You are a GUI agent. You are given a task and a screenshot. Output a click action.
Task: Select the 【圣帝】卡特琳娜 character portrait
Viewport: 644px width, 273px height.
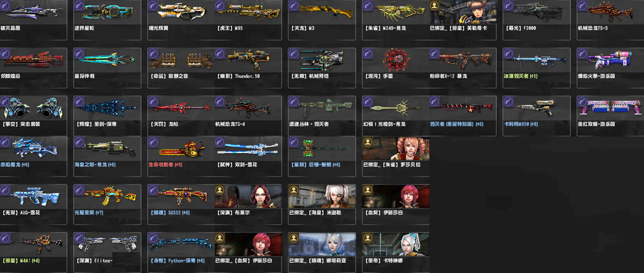(x=396, y=244)
